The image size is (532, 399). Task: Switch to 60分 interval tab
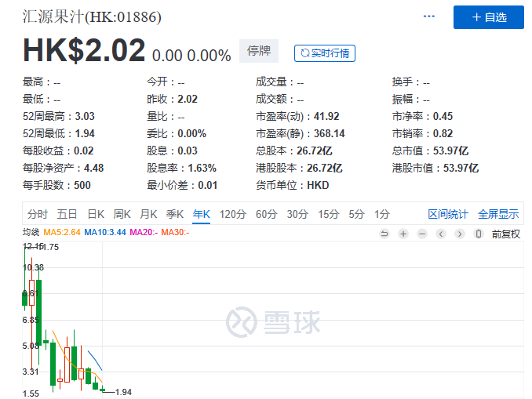(x=266, y=214)
